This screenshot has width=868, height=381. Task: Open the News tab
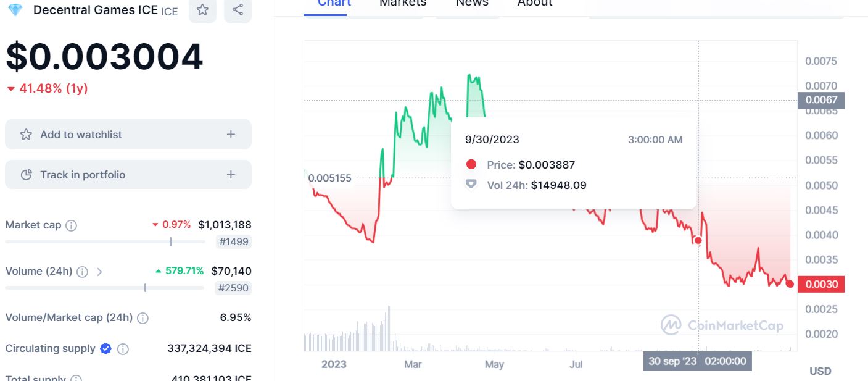point(472,3)
